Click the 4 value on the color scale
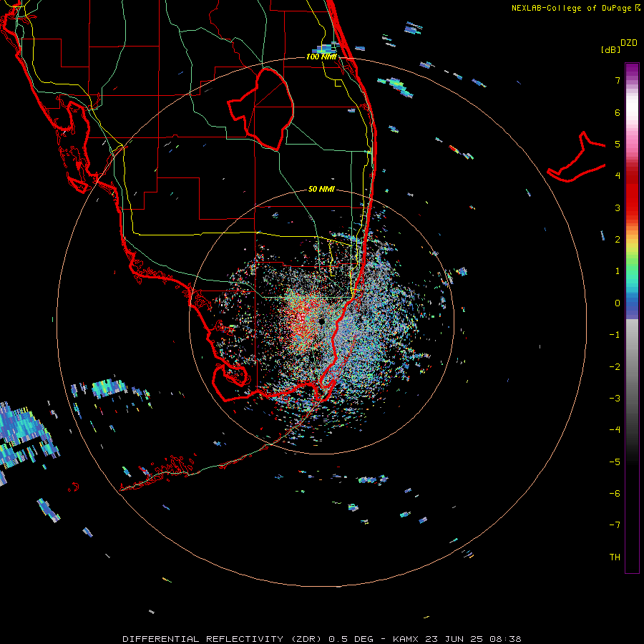The height and width of the screenshot is (644, 644). coord(618,176)
